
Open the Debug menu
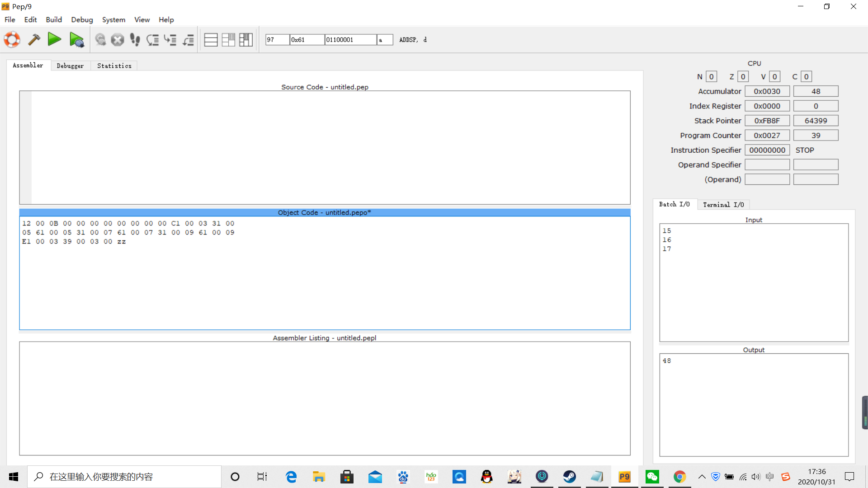pos(82,20)
